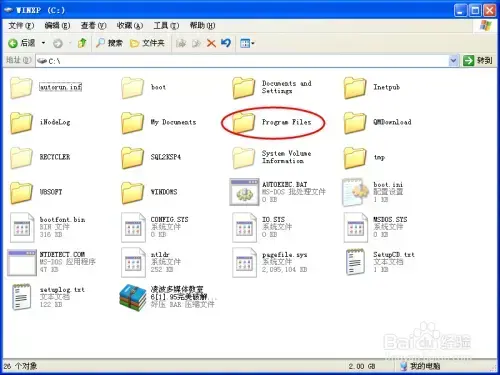Select the bootfont.bin file icon

click(22, 228)
